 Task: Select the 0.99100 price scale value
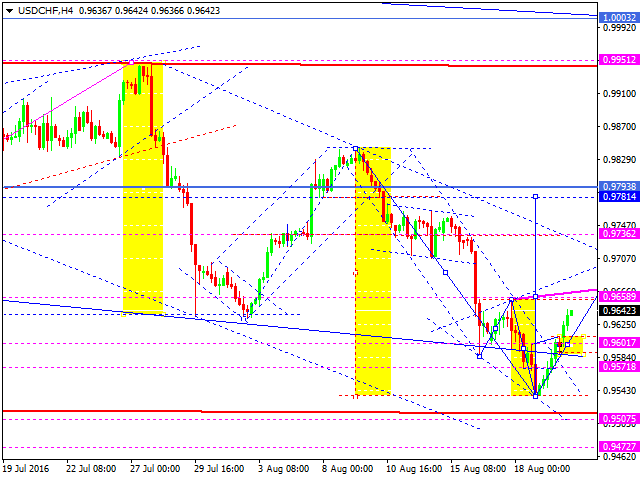[x=620, y=93]
